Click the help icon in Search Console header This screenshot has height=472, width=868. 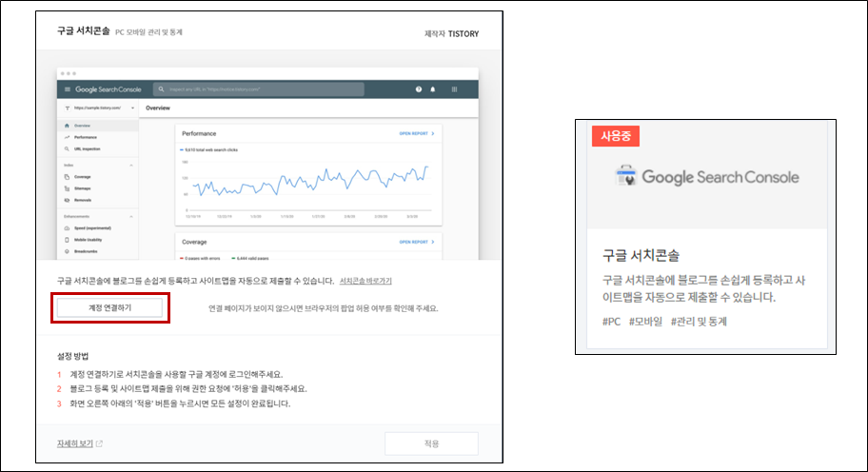[419, 89]
